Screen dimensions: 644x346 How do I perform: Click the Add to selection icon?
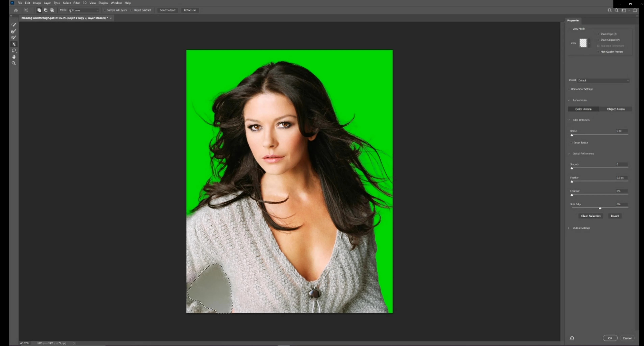[x=39, y=10]
